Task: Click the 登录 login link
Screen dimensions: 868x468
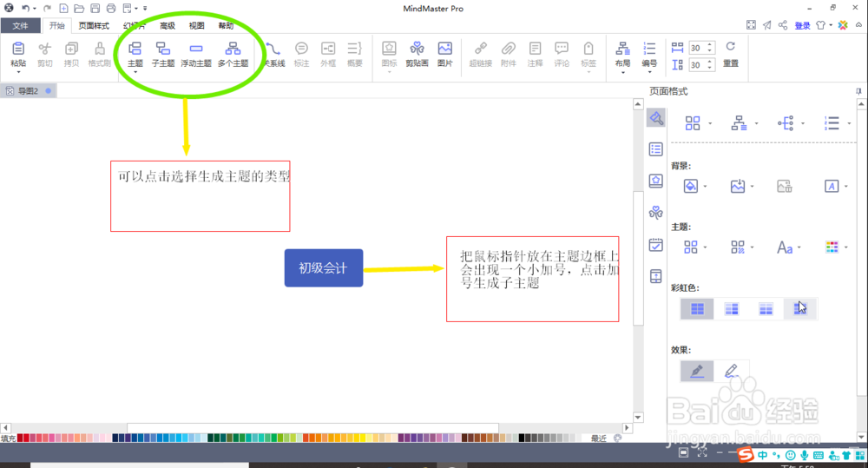Action: pos(802,25)
